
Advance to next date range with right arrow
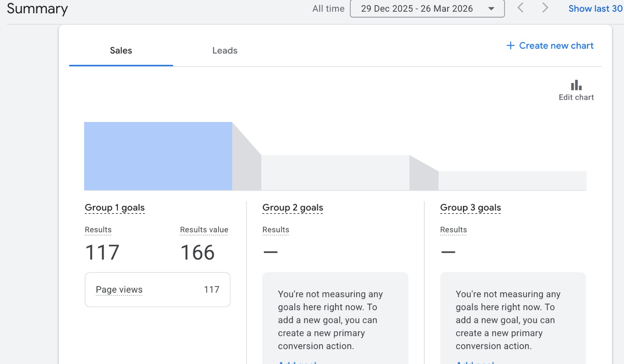click(x=545, y=8)
